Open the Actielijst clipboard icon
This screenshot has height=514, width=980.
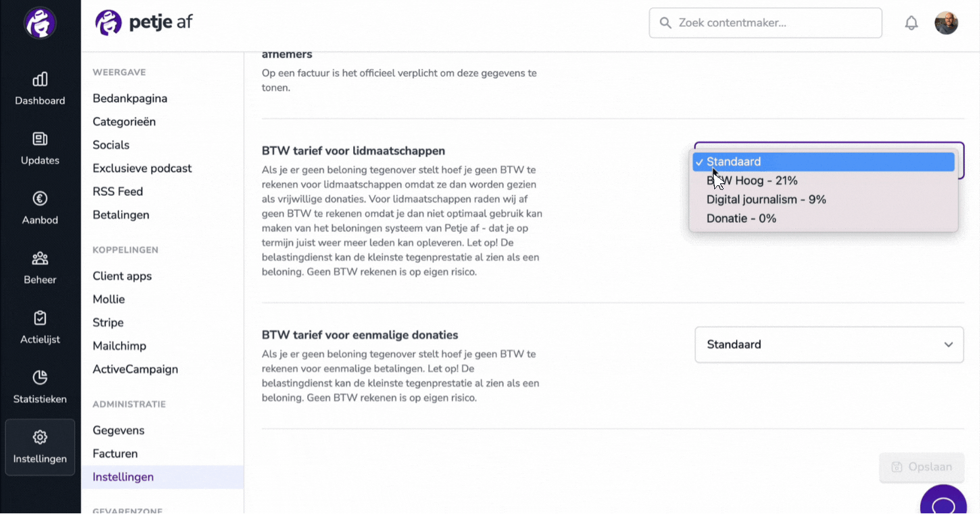click(40, 317)
